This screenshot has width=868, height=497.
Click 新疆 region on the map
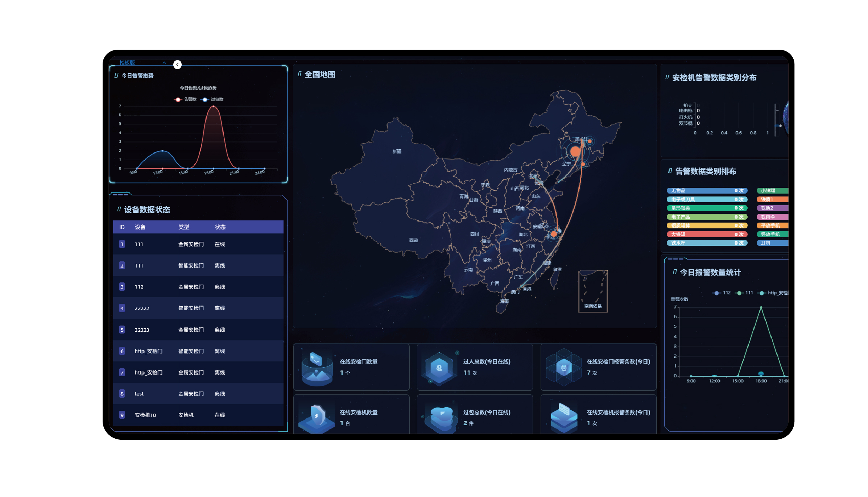(x=397, y=151)
